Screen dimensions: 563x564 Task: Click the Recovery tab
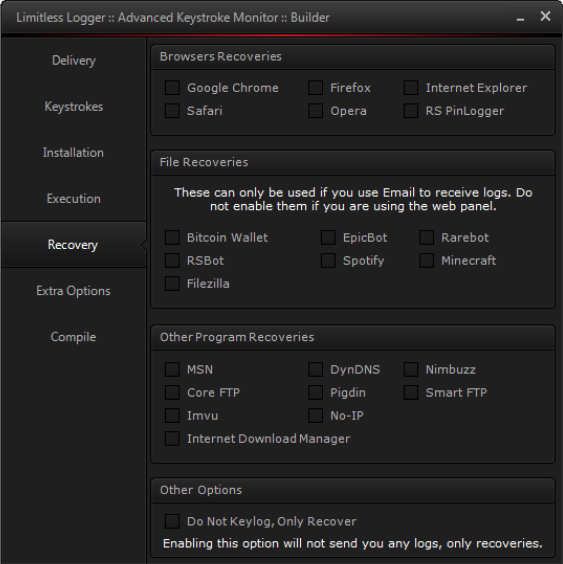coord(73,245)
